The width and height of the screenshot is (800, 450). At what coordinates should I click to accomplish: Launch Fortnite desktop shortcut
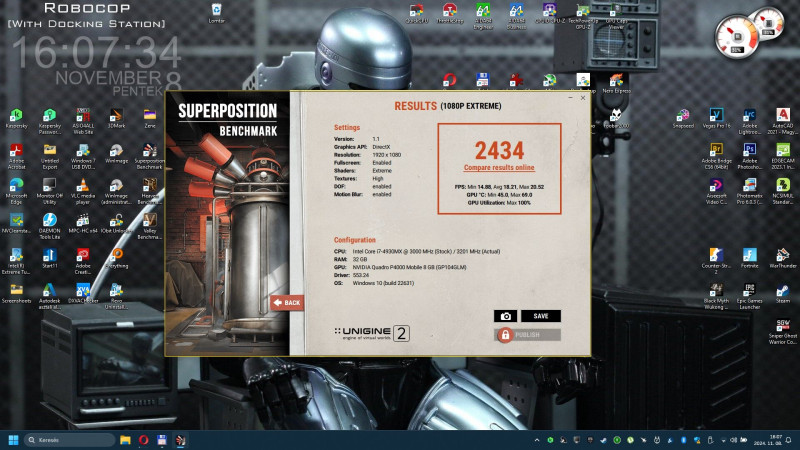(x=749, y=258)
